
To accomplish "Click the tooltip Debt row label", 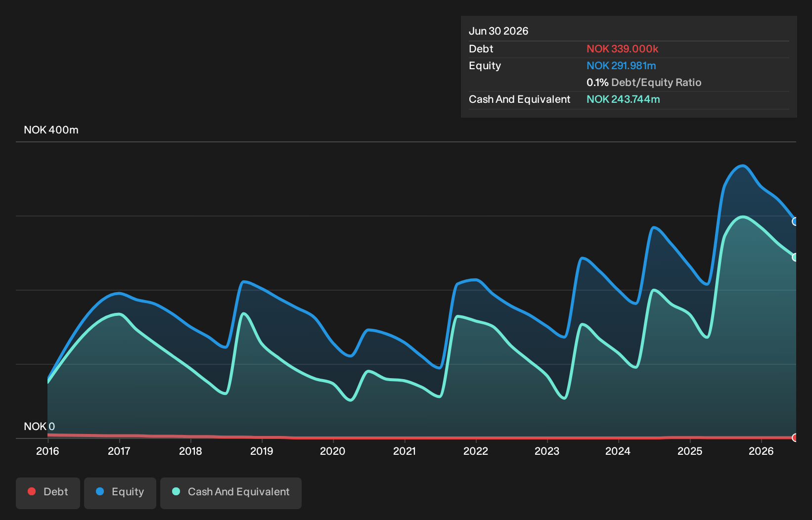I will [481, 49].
